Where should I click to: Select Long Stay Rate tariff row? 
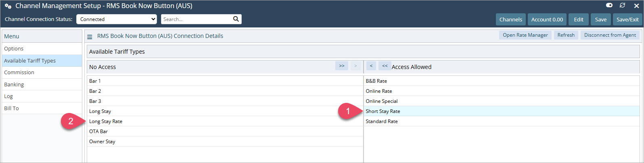pyautogui.click(x=225, y=121)
